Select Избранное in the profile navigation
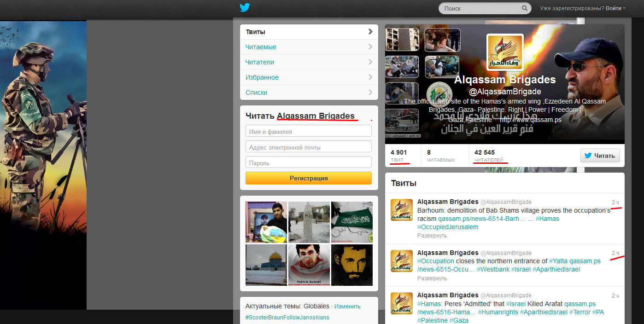644x324 pixels. tap(309, 77)
